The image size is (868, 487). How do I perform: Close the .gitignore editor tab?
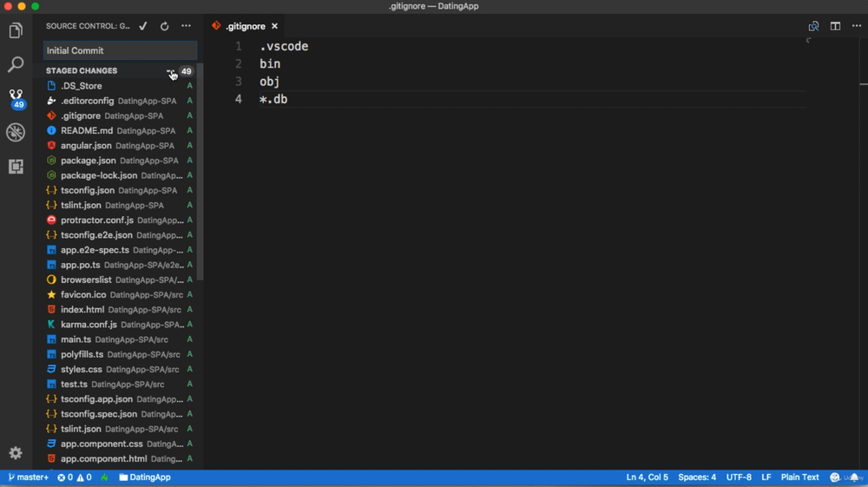[274, 26]
